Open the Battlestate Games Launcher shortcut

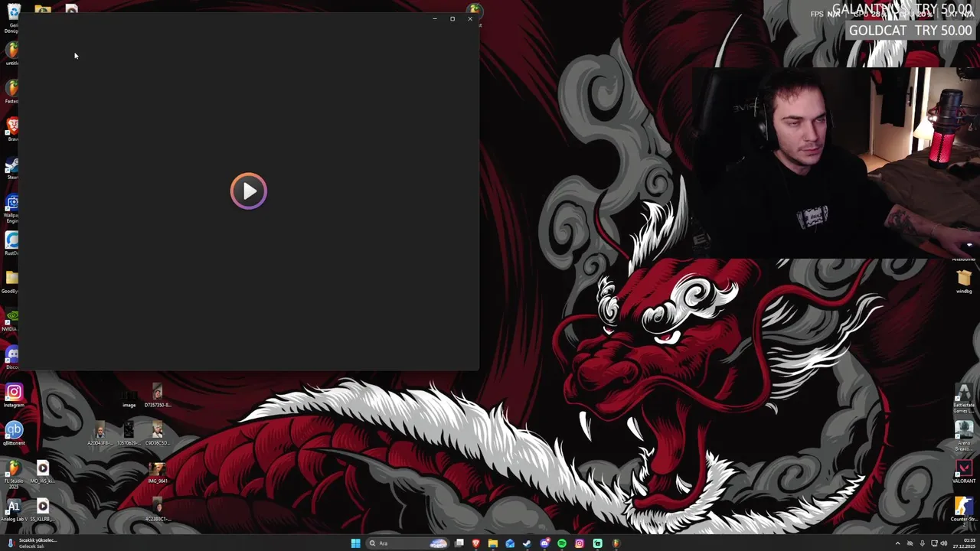tap(964, 398)
